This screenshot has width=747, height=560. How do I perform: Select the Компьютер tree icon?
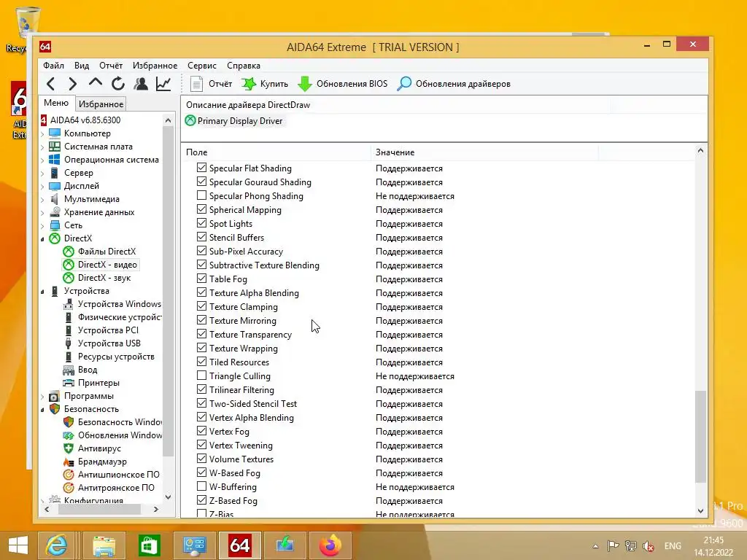[55, 133]
